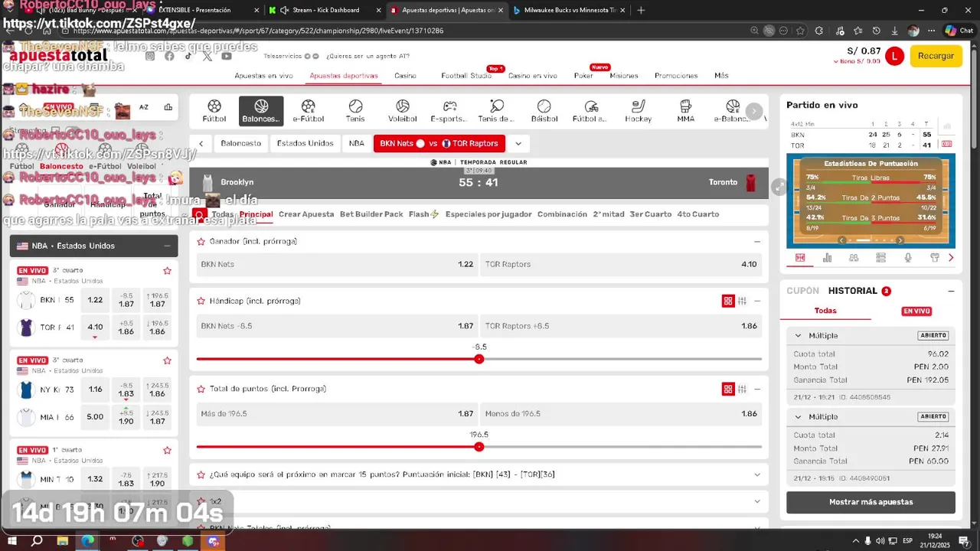
Task: Switch to 3er Cuarto tab
Action: [x=651, y=214]
